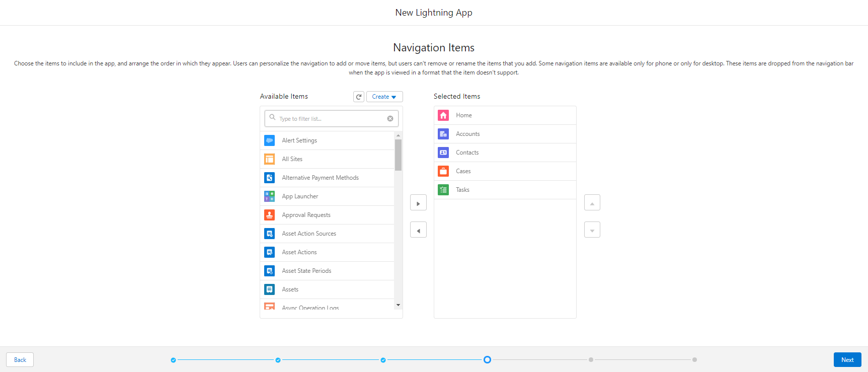The height and width of the screenshot is (372, 868).
Task: Select Contacts in Selected Items
Action: pyautogui.click(x=505, y=153)
